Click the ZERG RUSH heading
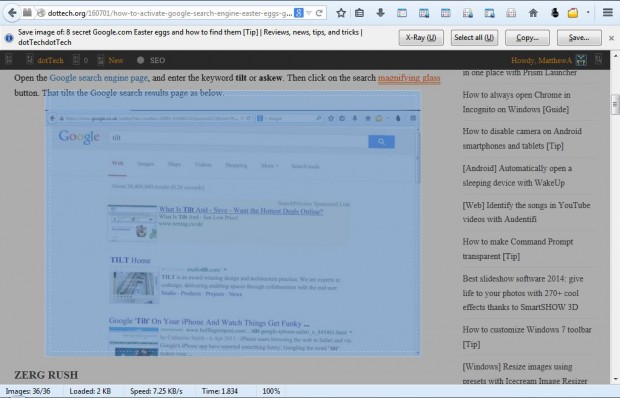 pyautogui.click(x=46, y=375)
